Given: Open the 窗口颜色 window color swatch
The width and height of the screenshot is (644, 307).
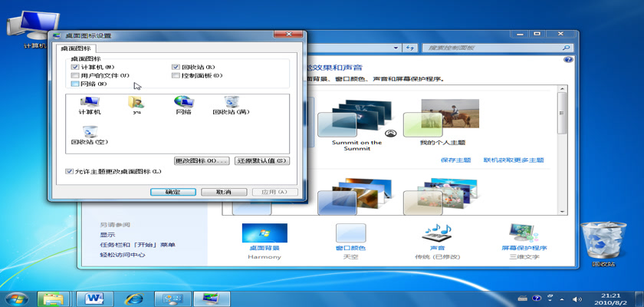Looking at the screenshot, I should [x=350, y=236].
